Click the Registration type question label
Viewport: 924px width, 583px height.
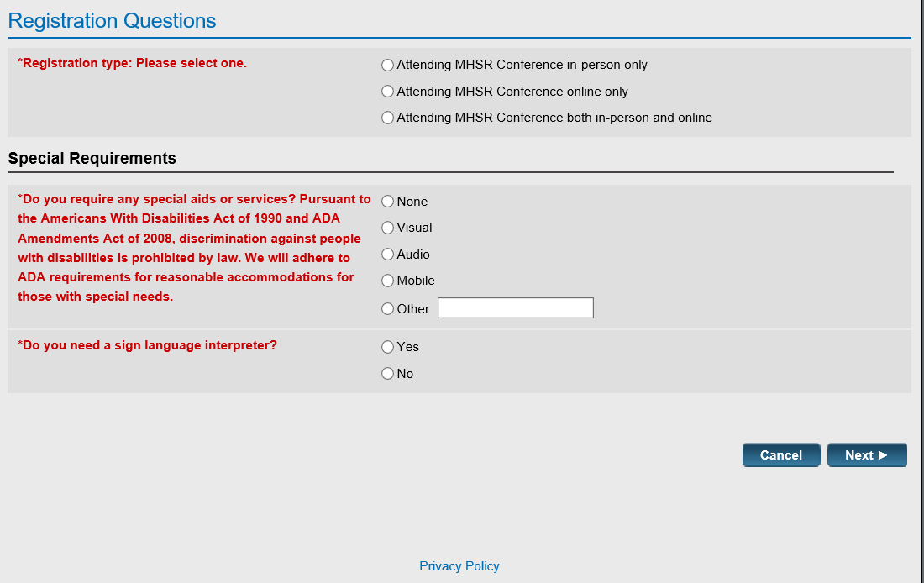[x=132, y=63]
